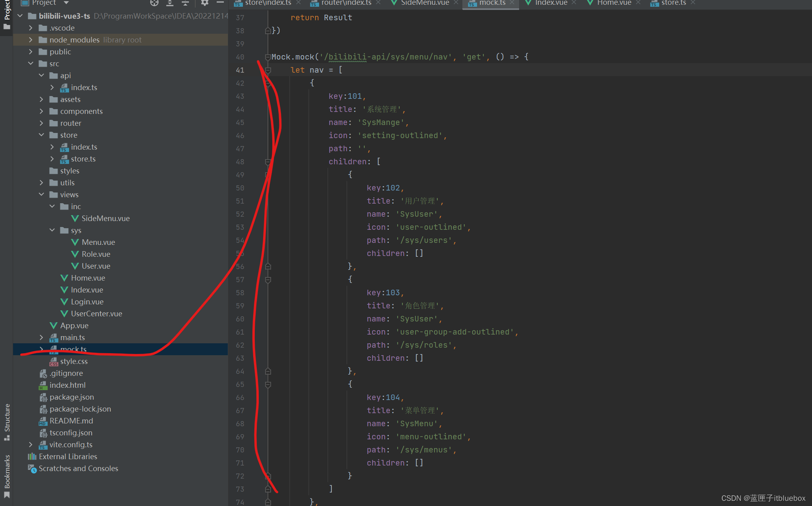Open SideMenu.vue in the project tree

click(x=105, y=218)
